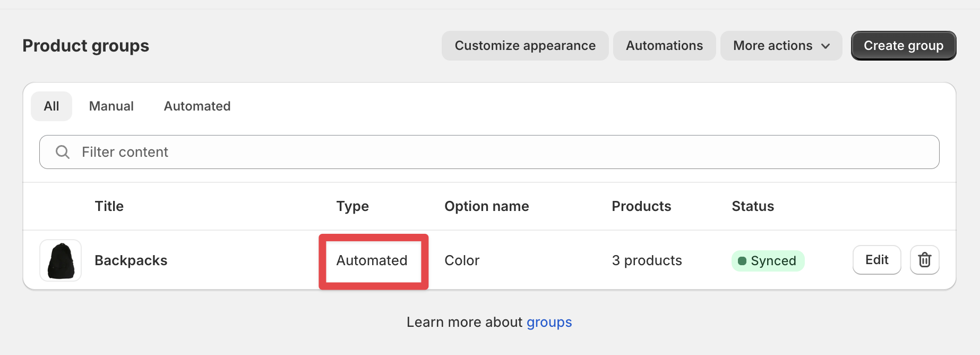Open Customize appearance settings

pos(525,46)
